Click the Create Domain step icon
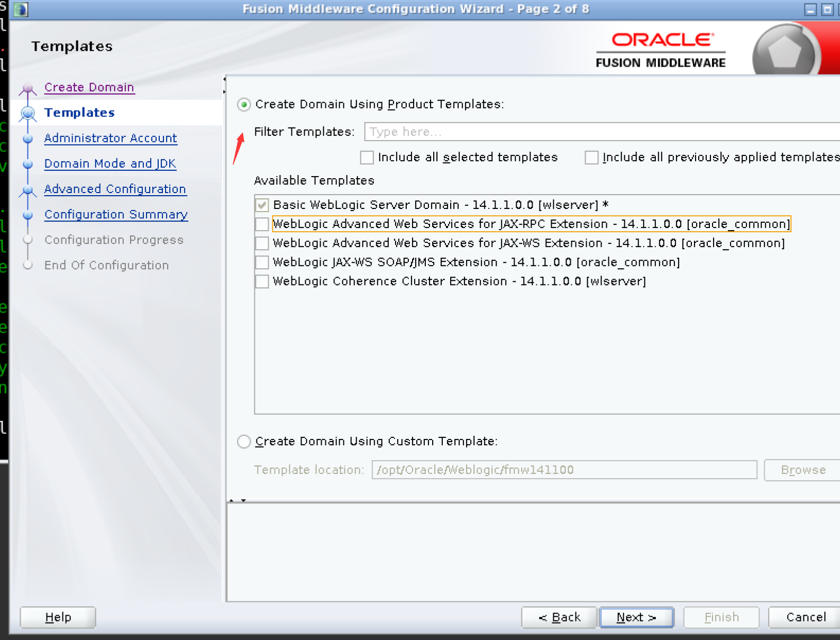This screenshot has width=840, height=640. [x=28, y=88]
